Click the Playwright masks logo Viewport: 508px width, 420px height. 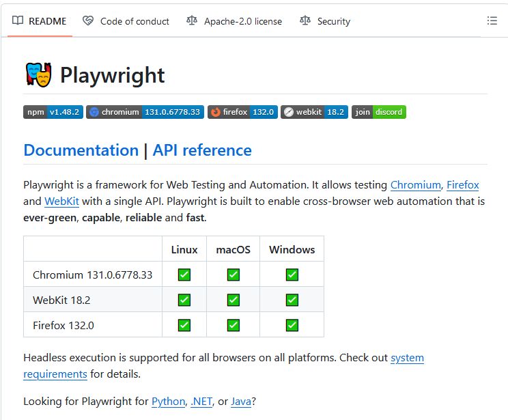point(38,75)
